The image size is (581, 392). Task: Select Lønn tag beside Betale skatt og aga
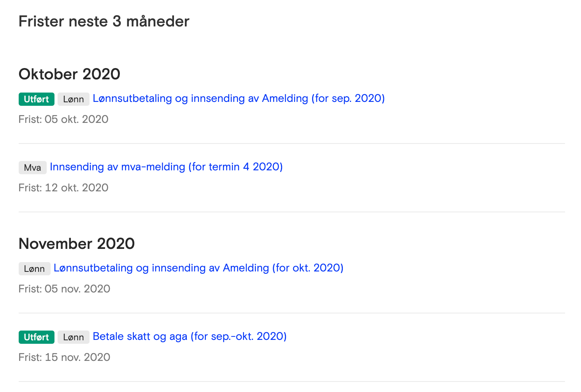(74, 337)
